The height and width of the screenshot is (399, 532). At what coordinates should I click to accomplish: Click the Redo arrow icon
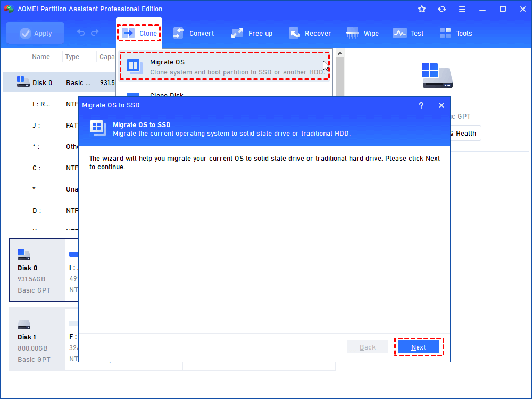coord(95,32)
